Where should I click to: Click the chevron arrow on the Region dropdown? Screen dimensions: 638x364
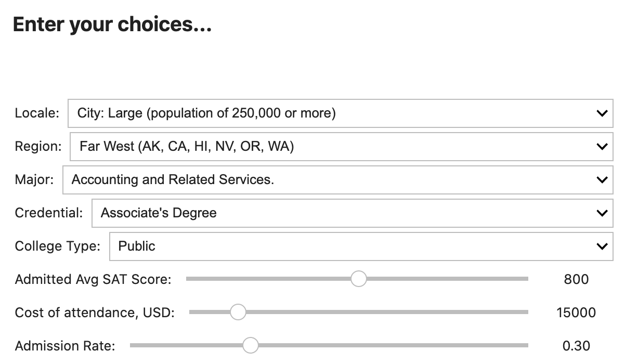602,147
